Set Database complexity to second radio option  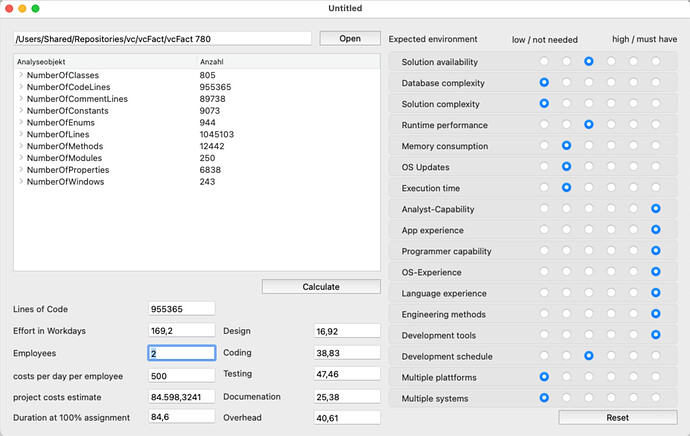(566, 82)
